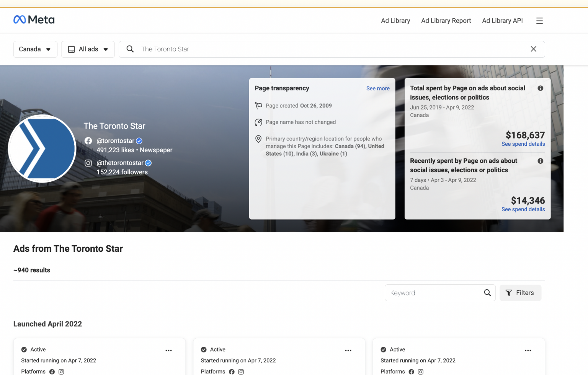Click Active check icon on second ad card
The width and height of the screenshot is (588, 375).
[x=204, y=349]
